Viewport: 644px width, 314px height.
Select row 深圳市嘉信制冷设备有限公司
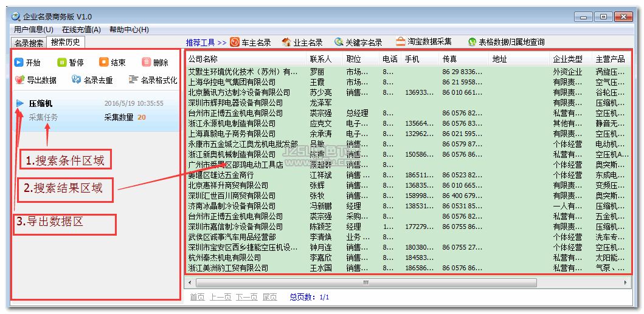point(408,227)
